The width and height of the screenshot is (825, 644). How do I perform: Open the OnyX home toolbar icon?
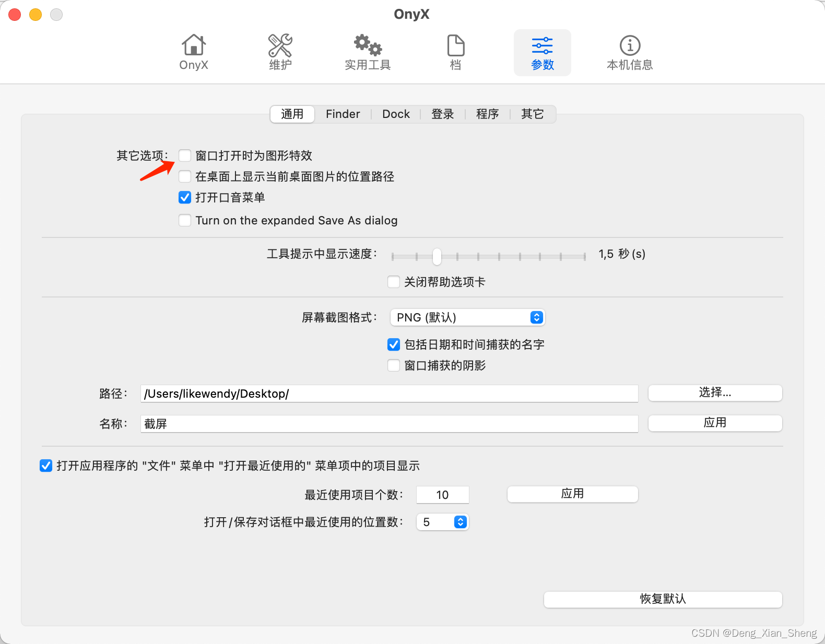(194, 52)
